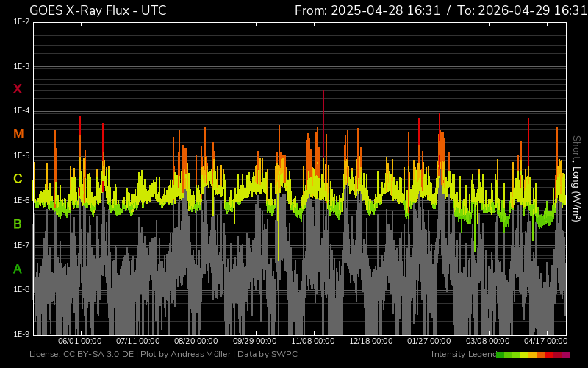Click the Data by SWPC credit
Viewport: 588px width, 368px height.
[x=268, y=354]
